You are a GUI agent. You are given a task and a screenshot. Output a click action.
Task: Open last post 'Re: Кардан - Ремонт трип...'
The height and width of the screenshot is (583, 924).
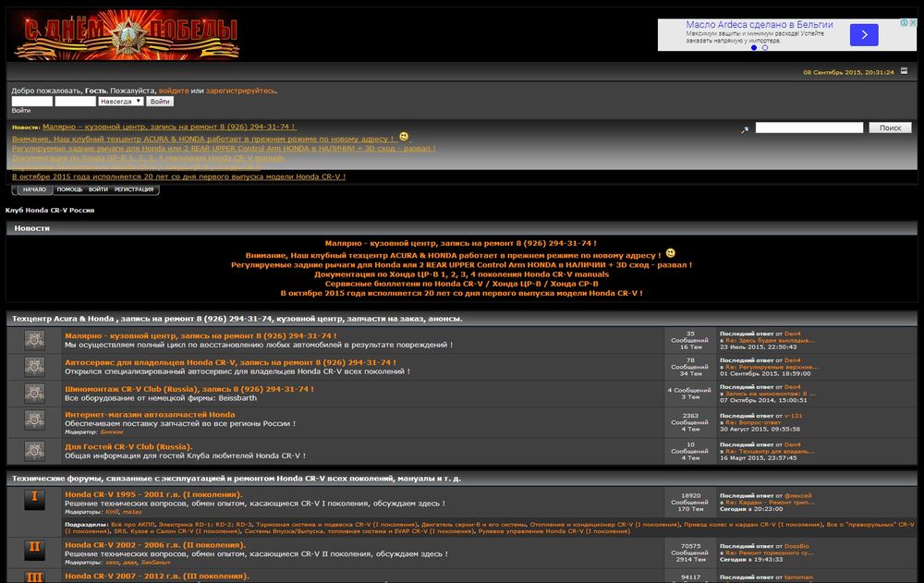770,503
